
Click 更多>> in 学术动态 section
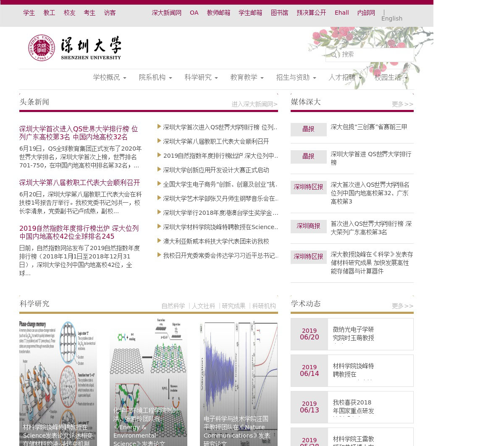(402, 306)
